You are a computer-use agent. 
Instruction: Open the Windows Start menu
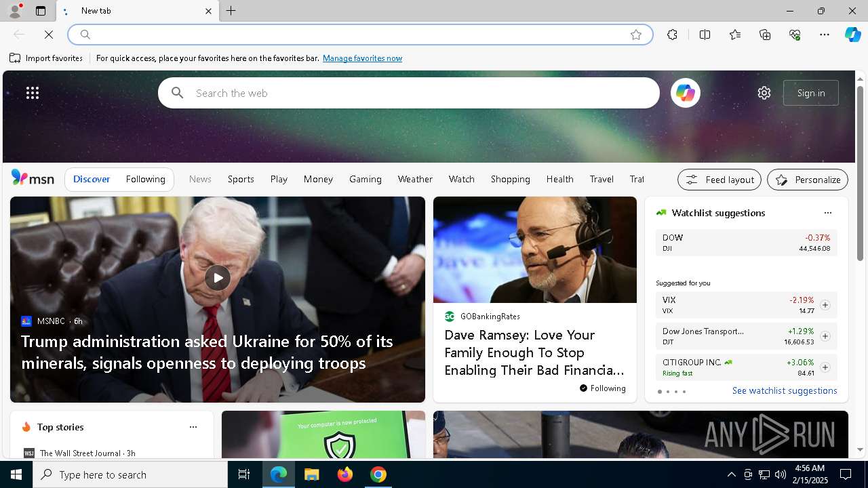16,474
